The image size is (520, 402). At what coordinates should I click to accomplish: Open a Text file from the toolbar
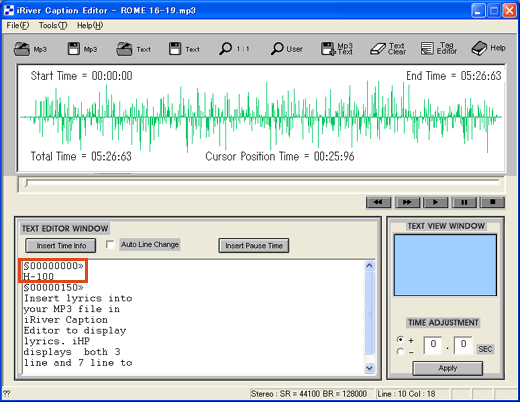133,49
